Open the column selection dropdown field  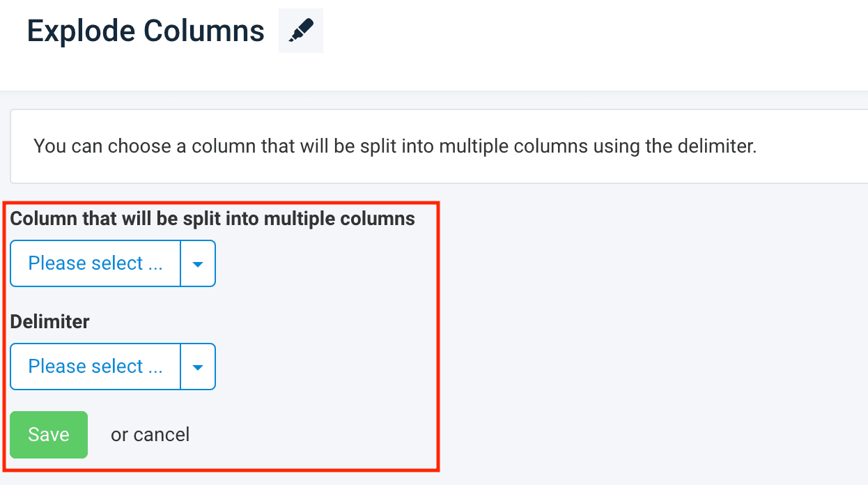coord(95,263)
